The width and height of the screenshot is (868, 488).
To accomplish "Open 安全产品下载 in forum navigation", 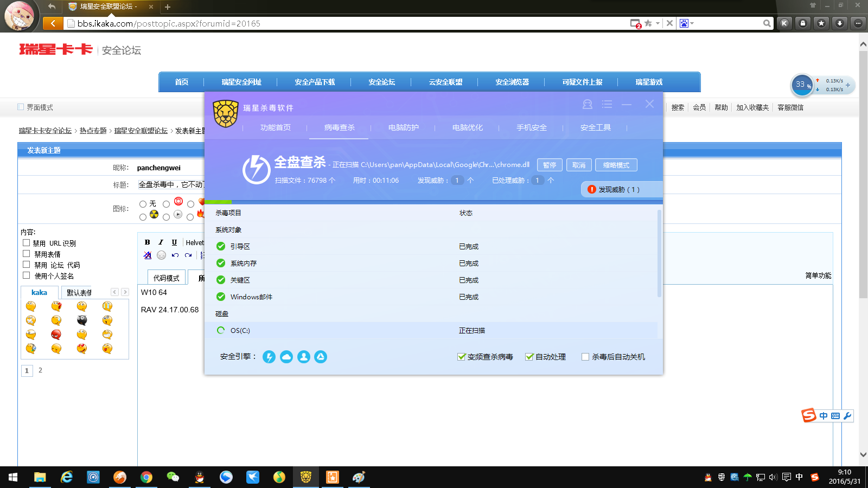I will pyautogui.click(x=315, y=82).
